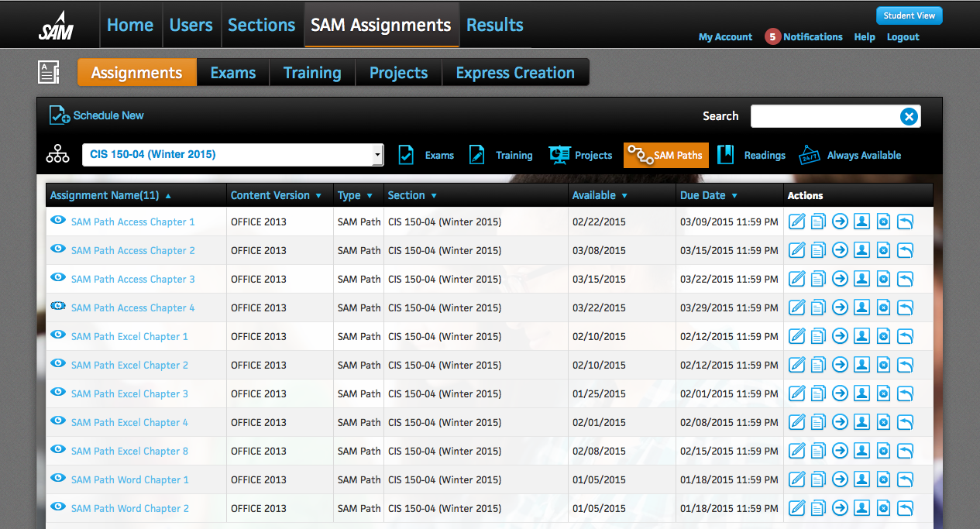
Task: Toggle the Readings filter
Action: pyautogui.click(x=751, y=155)
